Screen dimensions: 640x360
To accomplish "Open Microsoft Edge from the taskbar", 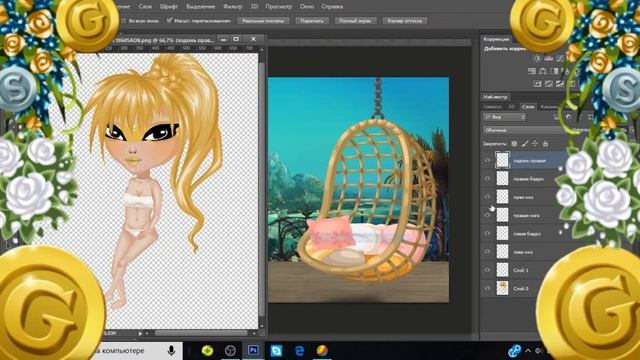I will tap(299, 350).
